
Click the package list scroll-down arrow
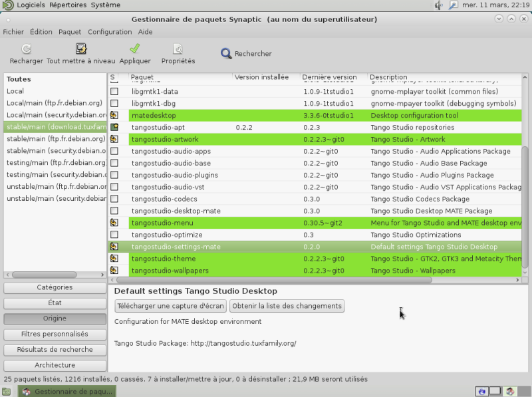click(x=525, y=273)
